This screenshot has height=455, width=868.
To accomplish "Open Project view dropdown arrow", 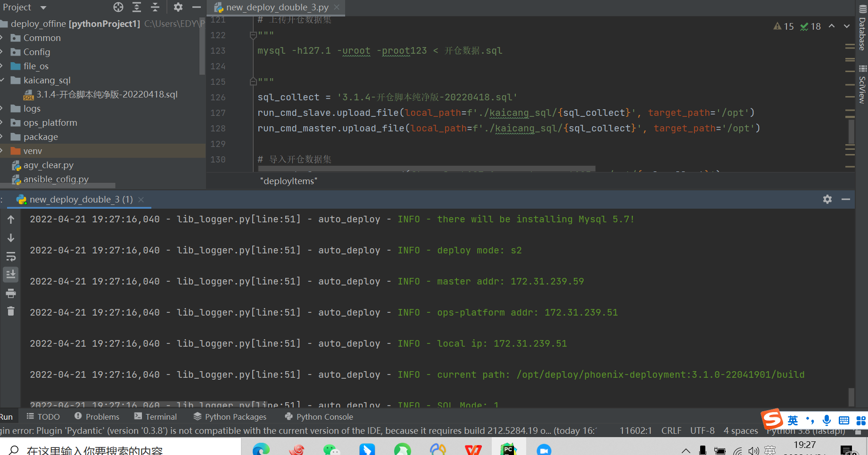I will pyautogui.click(x=43, y=8).
